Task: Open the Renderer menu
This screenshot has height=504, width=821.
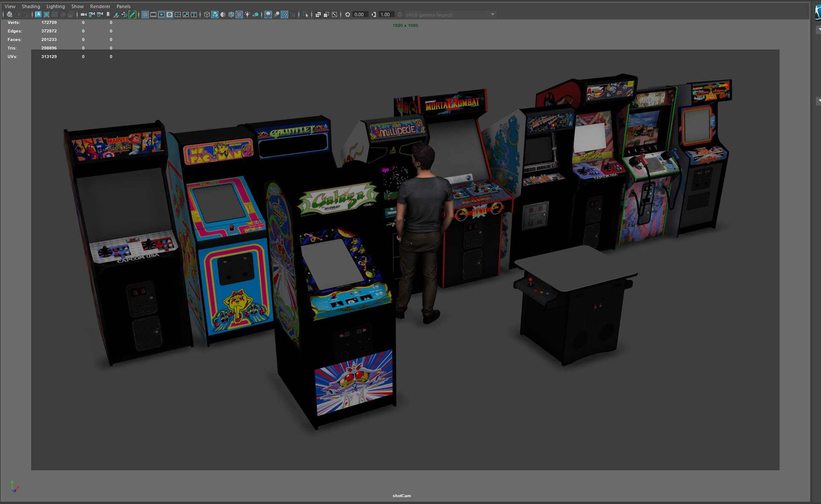Action: pyautogui.click(x=100, y=6)
